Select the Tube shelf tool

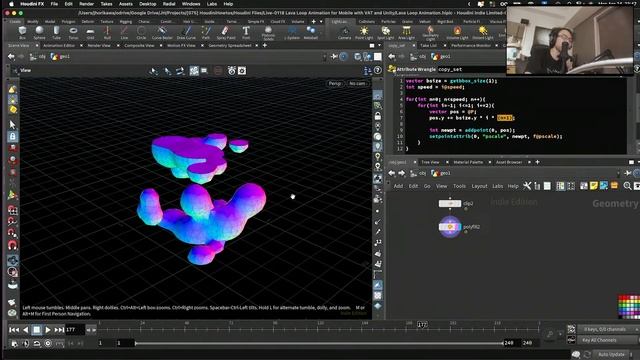[56, 32]
